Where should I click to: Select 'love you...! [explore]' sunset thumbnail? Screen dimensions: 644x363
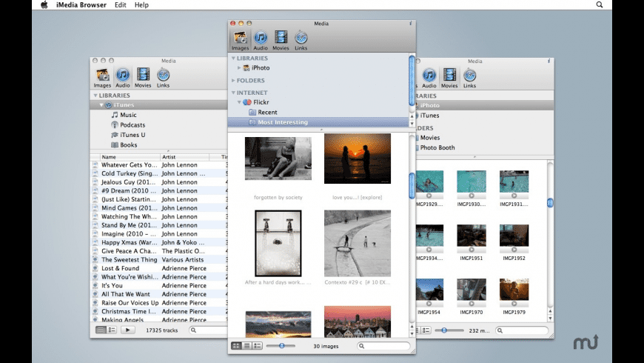coord(358,159)
